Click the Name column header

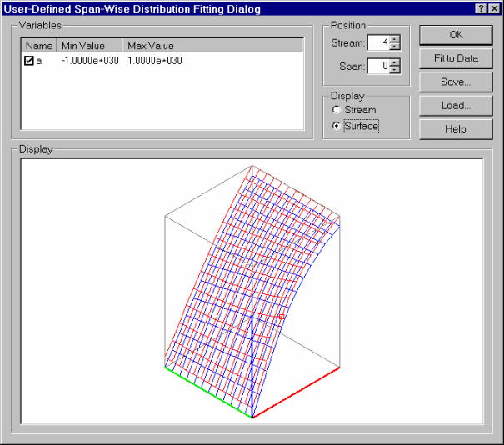coord(39,46)
